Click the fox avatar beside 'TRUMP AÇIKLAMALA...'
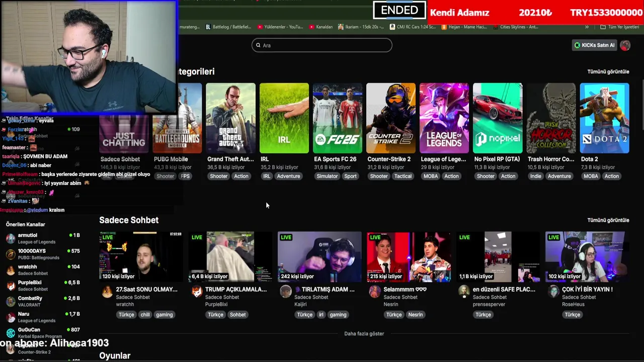The width and height of the screenshot is (644, 362). (x=197, y=292)
